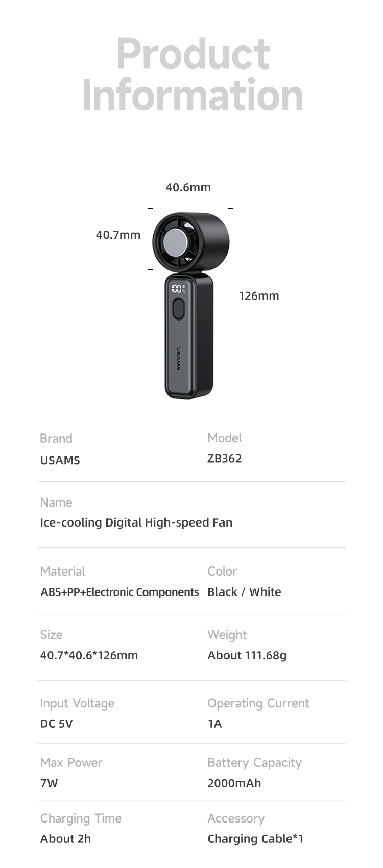383x868 pixels.
Task: Click the DC 5V input voltage value
Action: [x=57, y=724]
